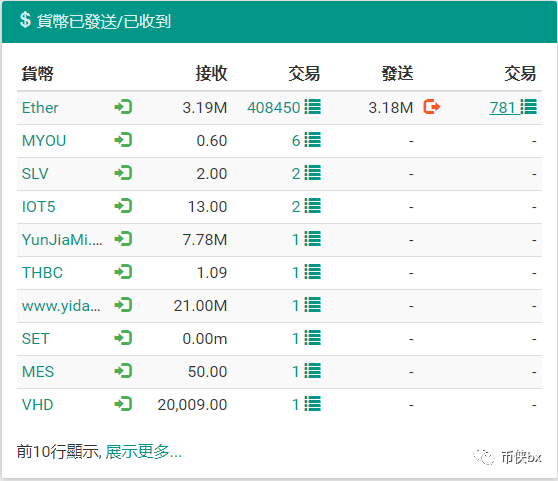Image resolution: width=558 pixels, height=481 pixels.
Task: Click the receive arrow icon in IOT5 row
Action: [x=123, y=206]
